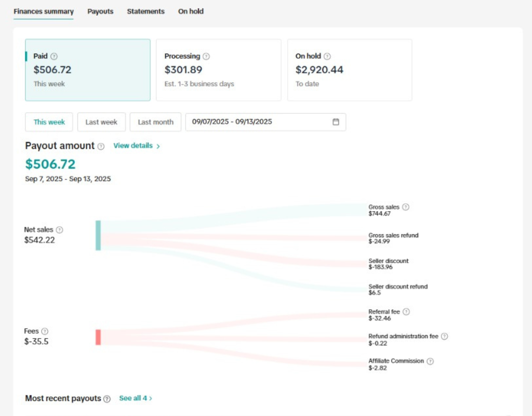Select the Processing $301.89 summary card
The height and width of the screenshot is (416, 532).
coord(218,70)
